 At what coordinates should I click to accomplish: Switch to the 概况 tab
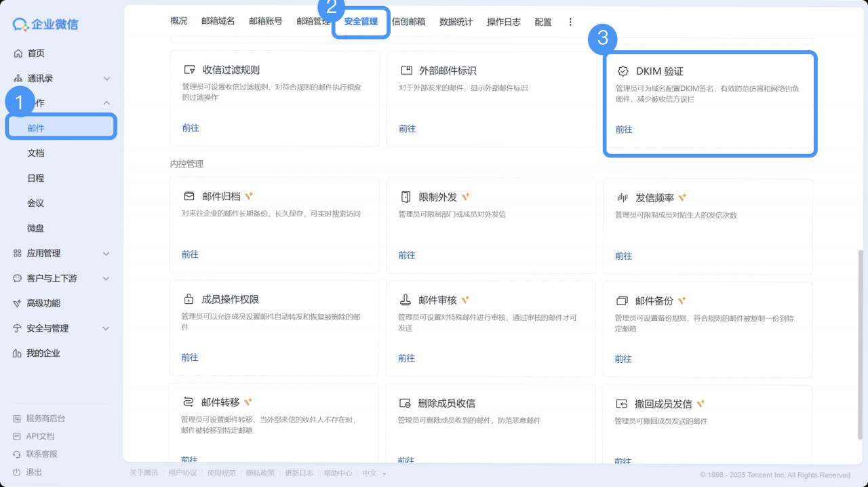179,22
